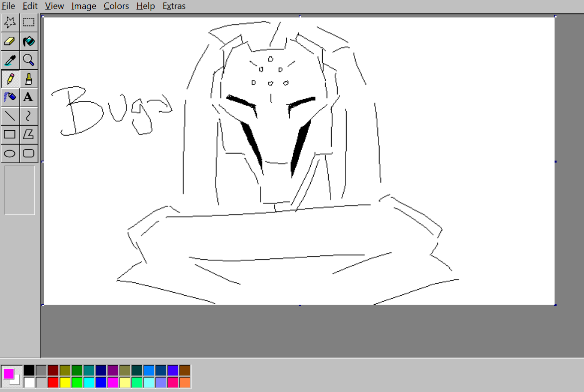Pick the black color swatch
Image resolution: width=584 pixels, height=392 pixels.
[29, 371]
